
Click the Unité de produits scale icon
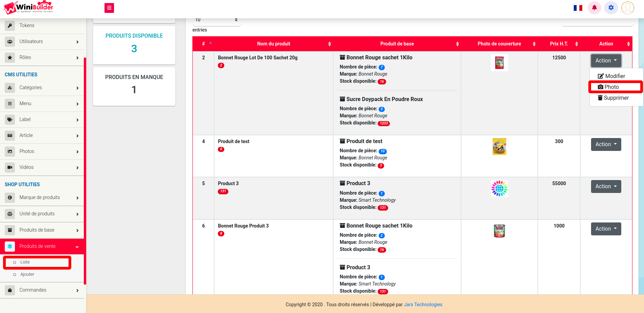pos(10,214)
